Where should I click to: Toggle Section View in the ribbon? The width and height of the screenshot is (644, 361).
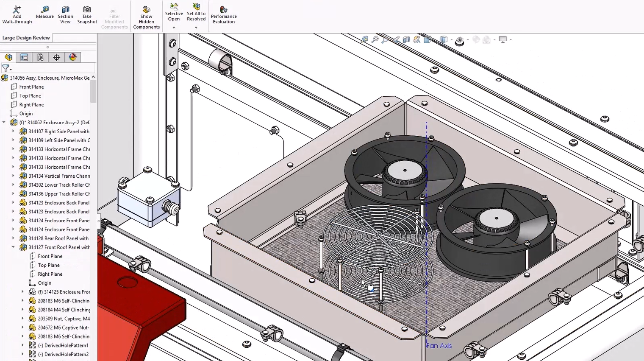[65, 14]
